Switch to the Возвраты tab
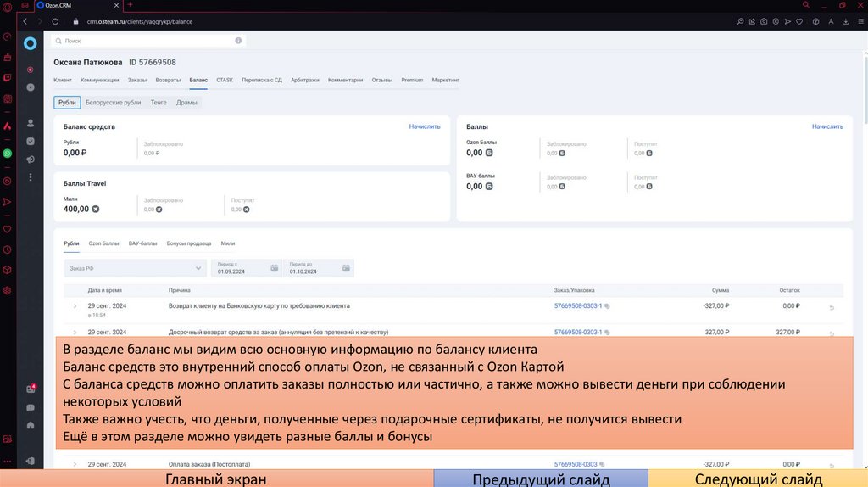 [x=168, y=80]
